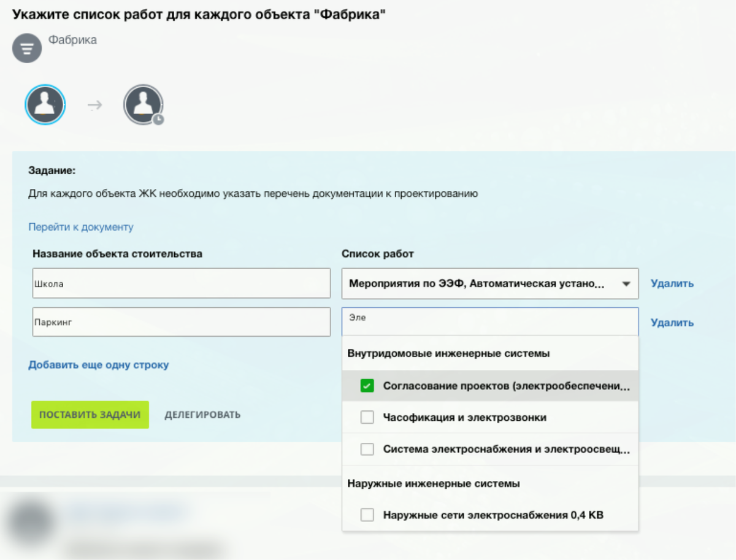
Task: Click inside the Школа name field
Action: (x=181, y=283)
